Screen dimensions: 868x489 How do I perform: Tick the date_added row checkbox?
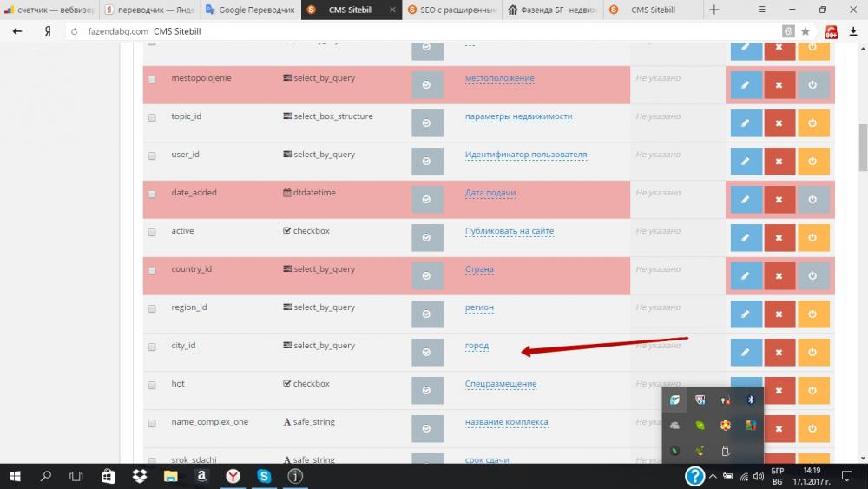click(x=152, y=194)
